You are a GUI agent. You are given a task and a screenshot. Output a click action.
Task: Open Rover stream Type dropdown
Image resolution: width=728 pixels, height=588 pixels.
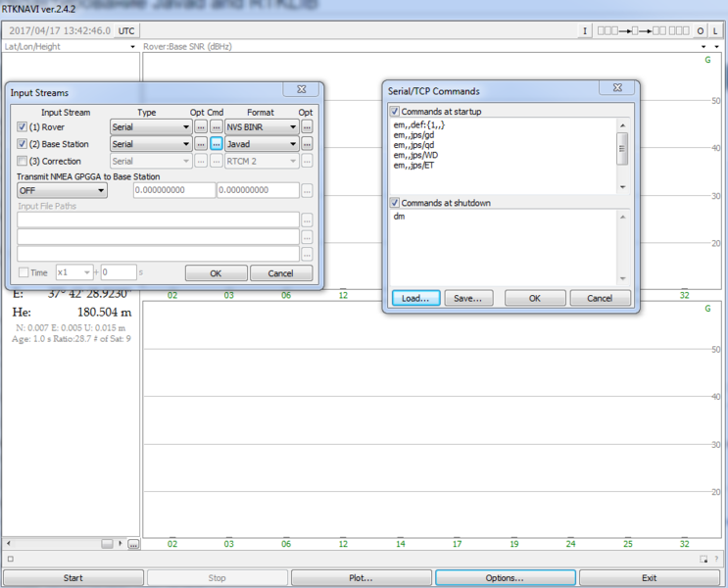pos(151,127)
